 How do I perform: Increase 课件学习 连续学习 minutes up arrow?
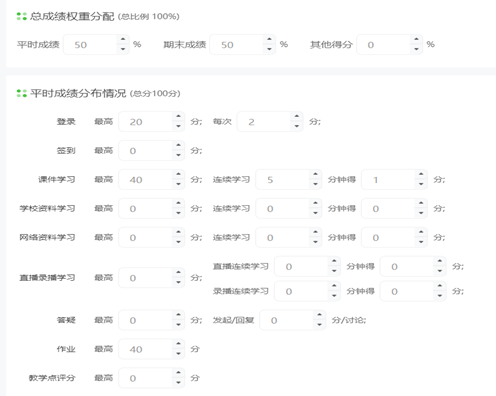(x=315, y=175)
